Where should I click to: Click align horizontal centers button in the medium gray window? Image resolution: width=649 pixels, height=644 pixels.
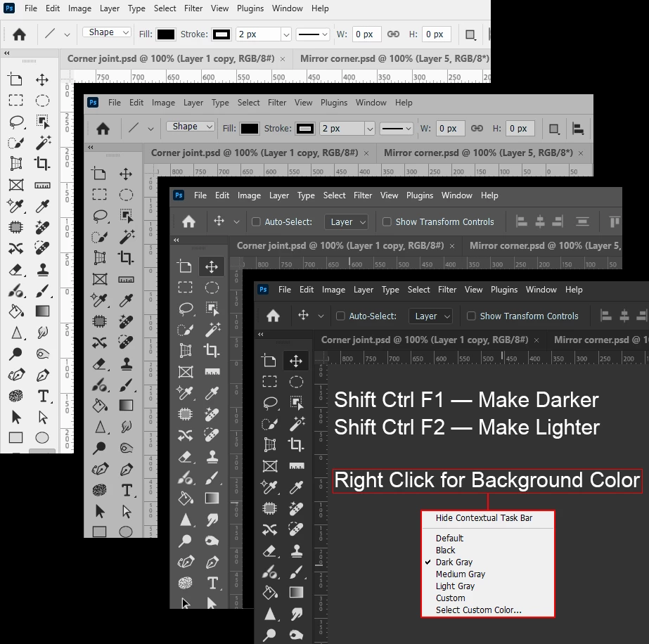[x=540, y=222]
